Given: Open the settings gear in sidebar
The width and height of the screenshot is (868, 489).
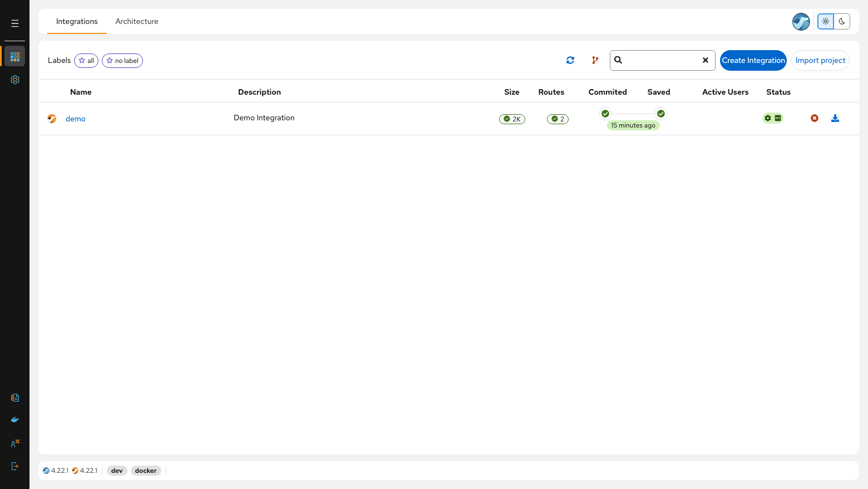Looking at the screenshot, I should click(x=15, y=80).
